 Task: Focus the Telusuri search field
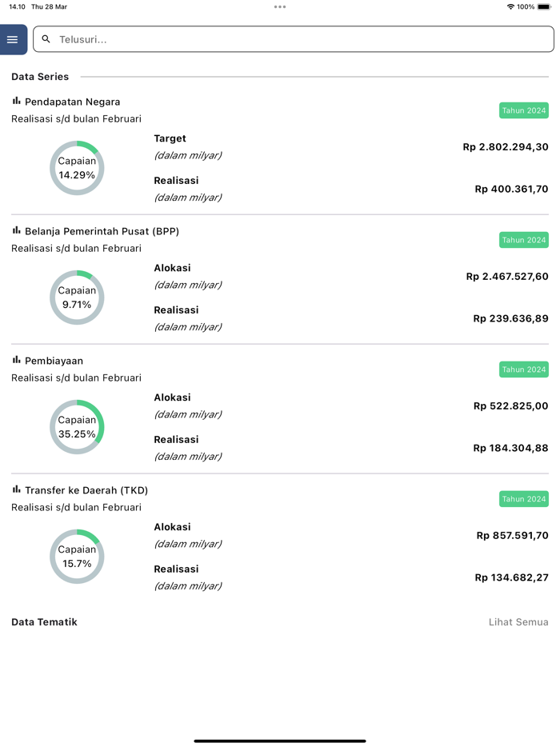point(296,39)
